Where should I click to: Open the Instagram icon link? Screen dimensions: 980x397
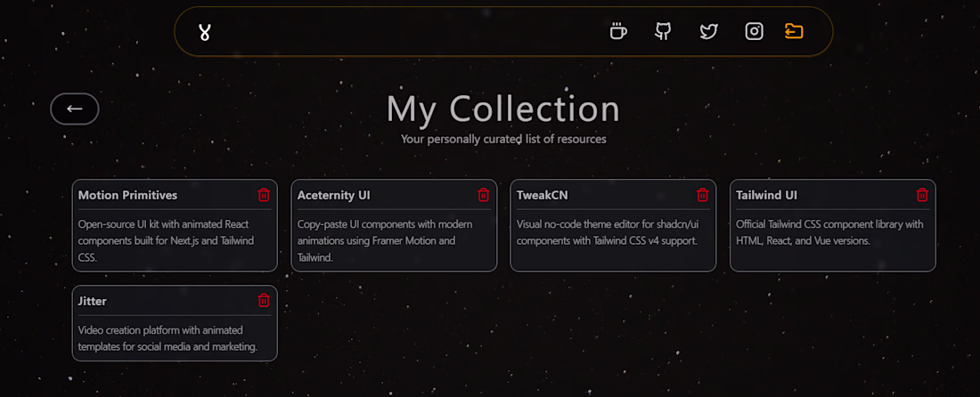754,31
